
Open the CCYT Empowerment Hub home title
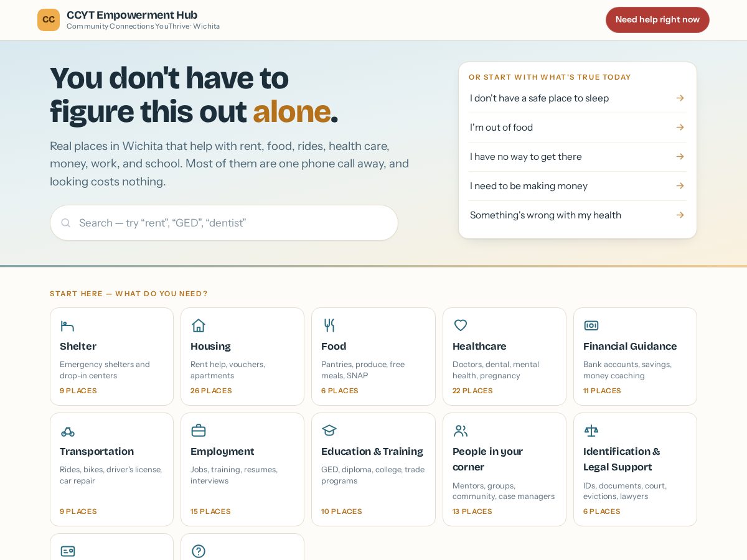coord(132,15)
